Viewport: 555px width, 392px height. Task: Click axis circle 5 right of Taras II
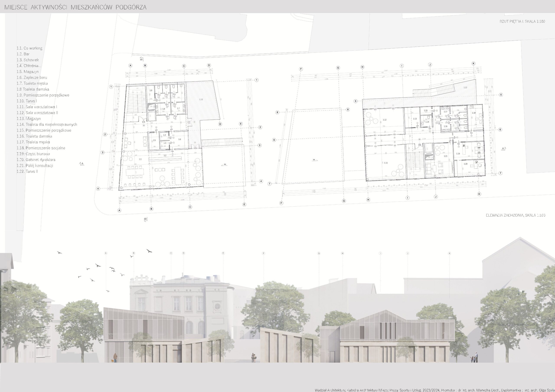[x=501, y=95]
